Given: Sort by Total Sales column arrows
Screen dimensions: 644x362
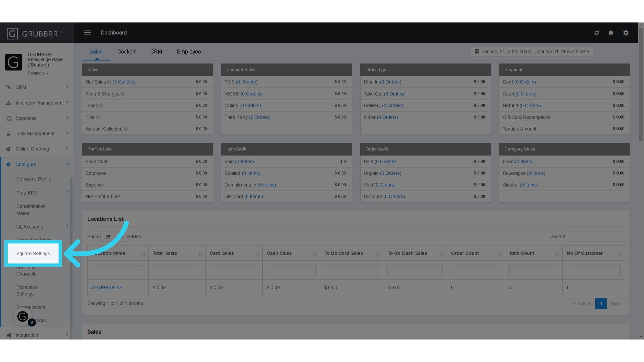Looking at the screenshot, I should pos(200,254).
